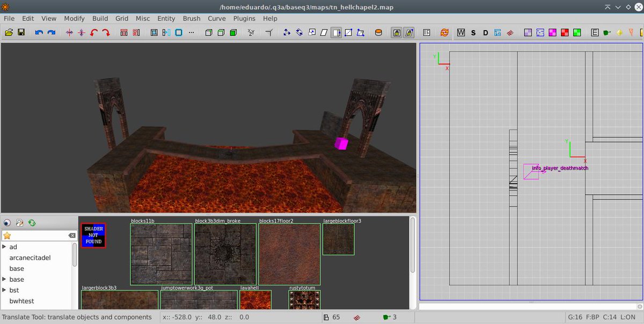644x324 pixels.
Task: Click the CSG Merge icon
Action: 166,33
